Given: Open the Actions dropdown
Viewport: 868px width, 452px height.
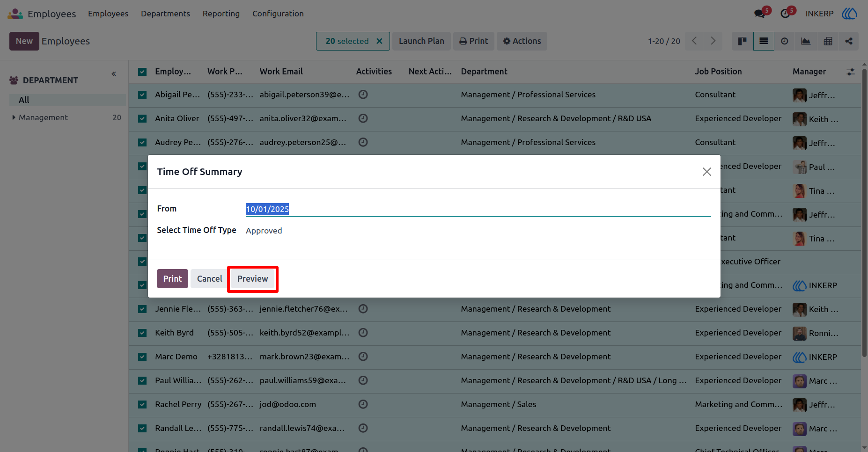Looking at the screenshot, I should [x=522, y=41].
